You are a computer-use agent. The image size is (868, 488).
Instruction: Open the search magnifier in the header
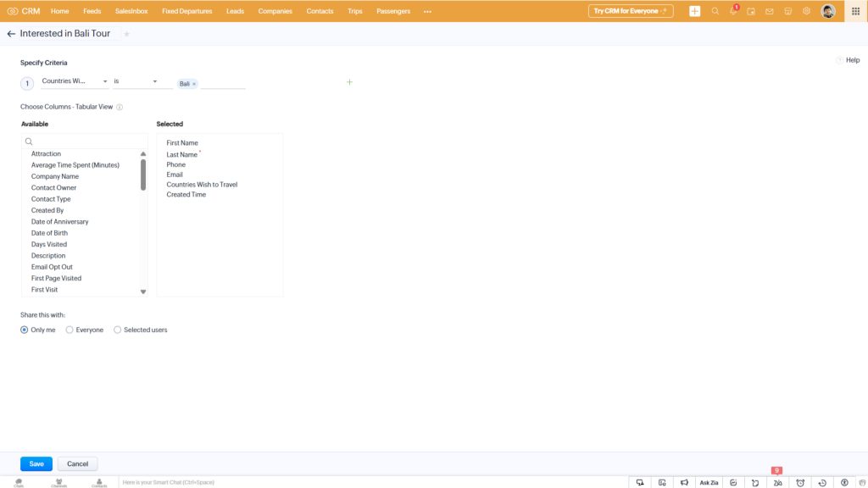pyautogui.click(x=715, y=11)
